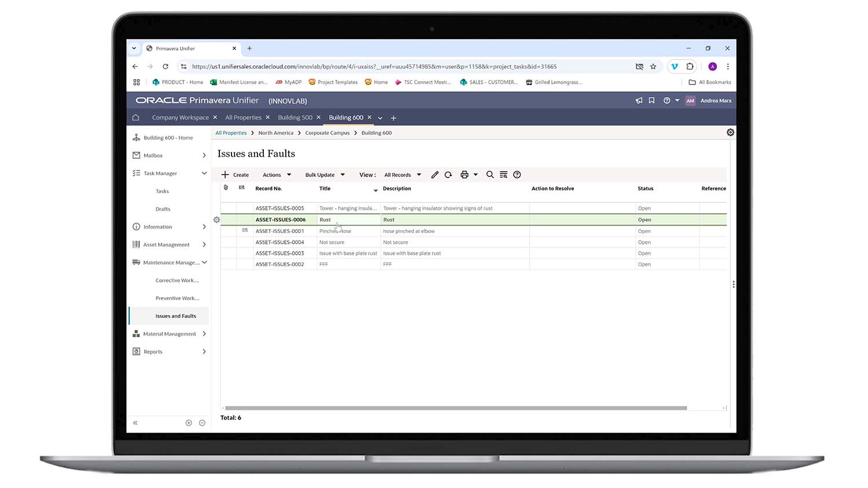Image resolution: width=868 pixels, height=488 pixels.
Task: Click the attachment column paperclip icon
Action: click(226, 188)
